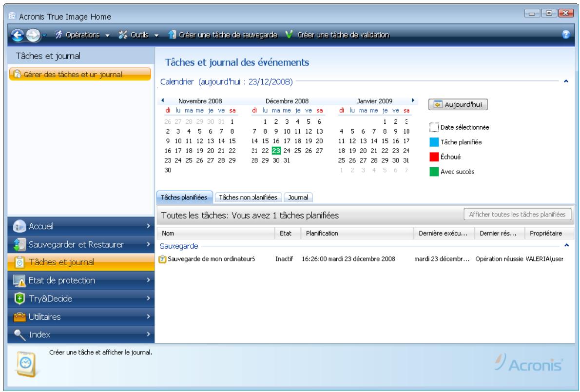Open the Utilitaires section
Screen dimensions: 580x392
click(x=81, y=316)
